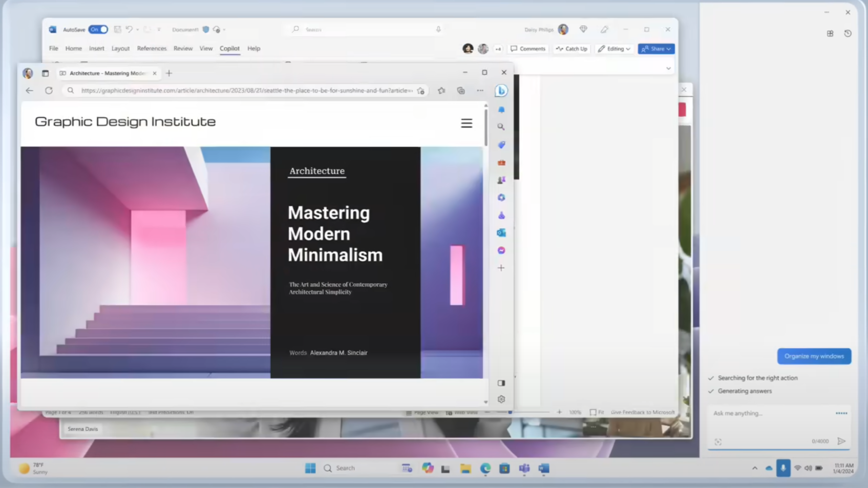Open the hamburger menu on Graphic Design Institute
Screen dimensions: 868x488
467,123
